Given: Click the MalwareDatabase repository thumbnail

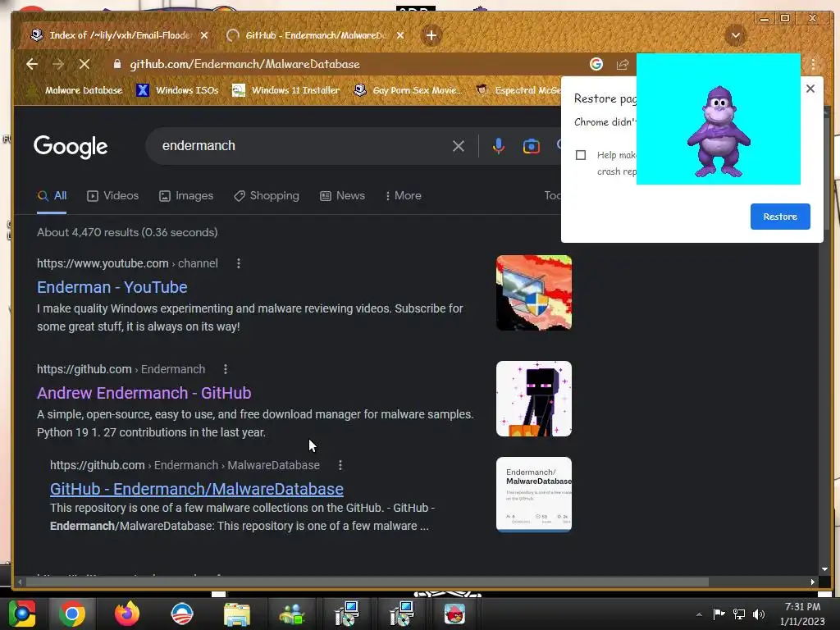Looking at the screenshot, I should tap(533, 495).
